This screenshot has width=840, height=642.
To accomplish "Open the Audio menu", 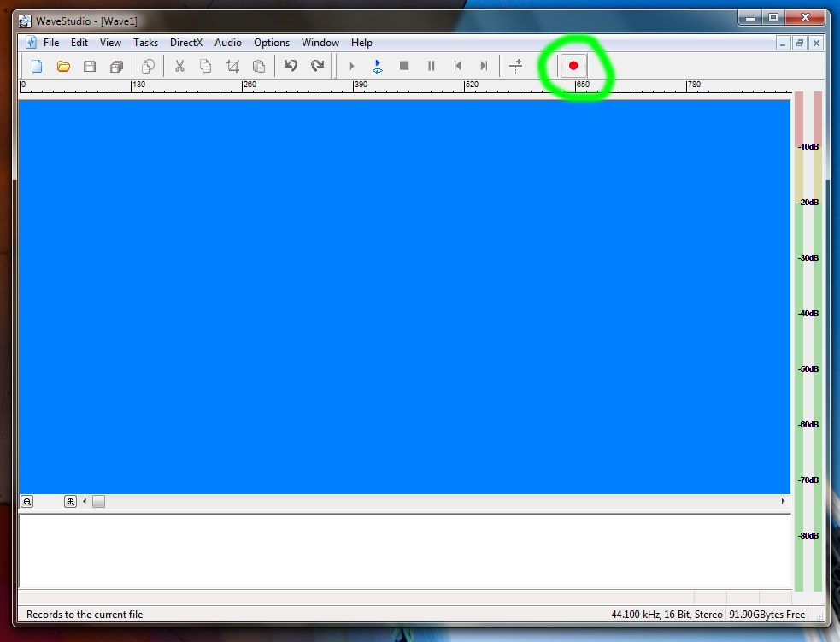I will [x=228, y=43].
